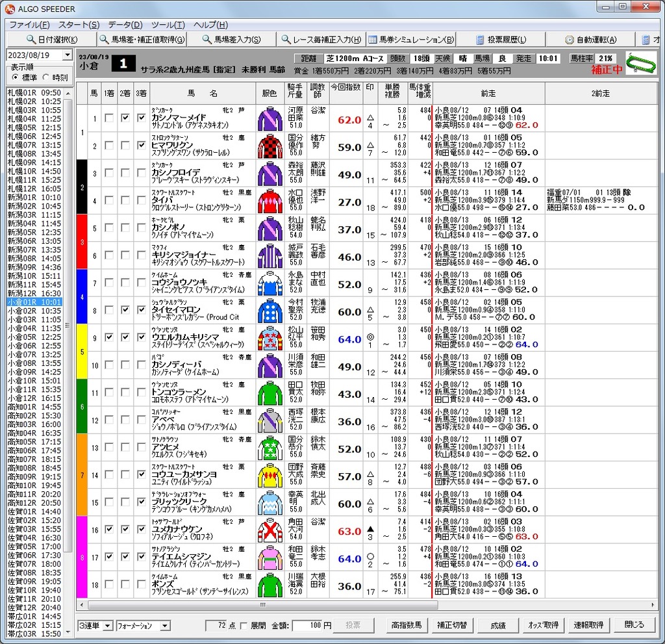This screenshot has width=665, height=644.
Task: Open the ファイル(F) menu
Action: 29,25
